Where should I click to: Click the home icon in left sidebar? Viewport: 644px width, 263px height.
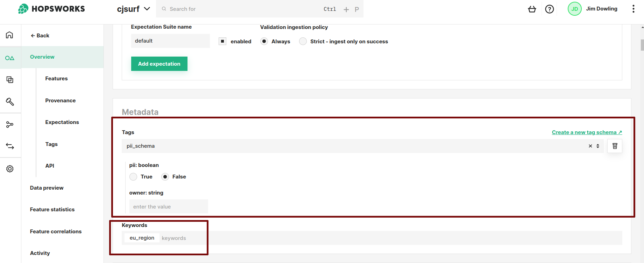pyautogui.click(x=10, y=35)
